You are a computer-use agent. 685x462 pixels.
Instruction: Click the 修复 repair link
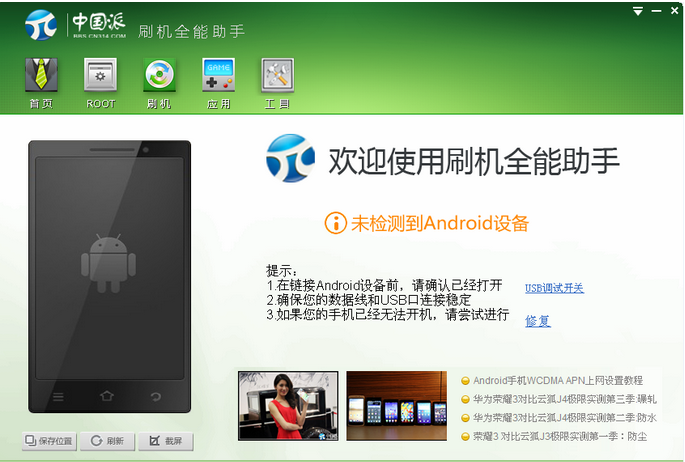point(537,321)
